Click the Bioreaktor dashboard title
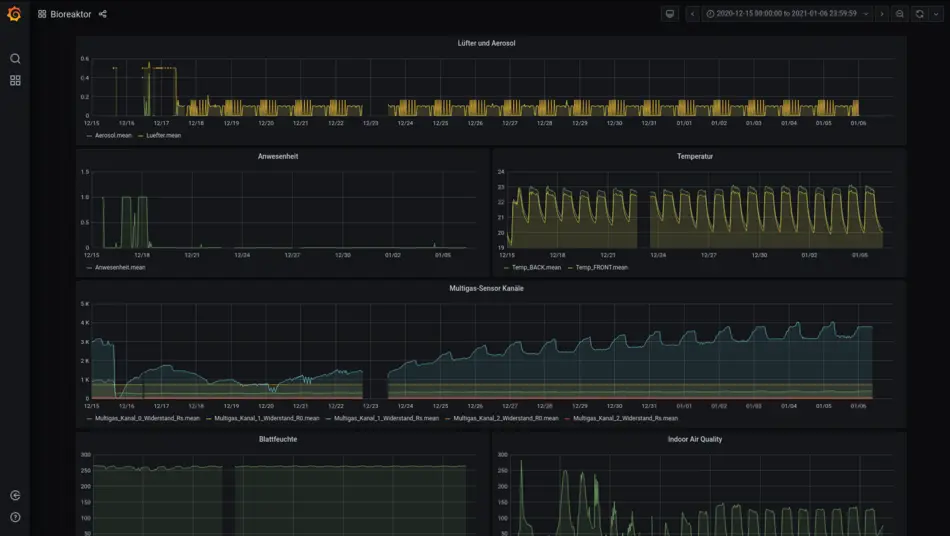Viewport: 950px width, 536px height. [x=70, y=14]
